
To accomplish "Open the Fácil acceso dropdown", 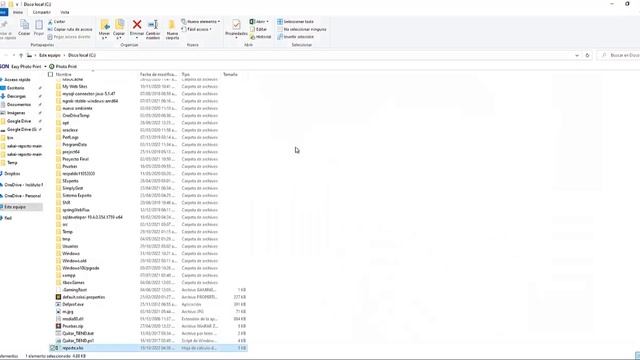I will (x=197, y=29).
